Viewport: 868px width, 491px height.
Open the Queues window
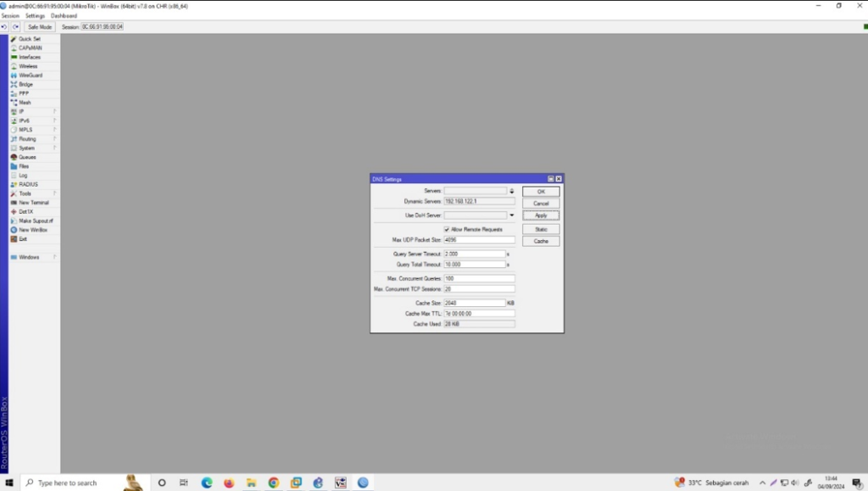(x=27, y=157)
